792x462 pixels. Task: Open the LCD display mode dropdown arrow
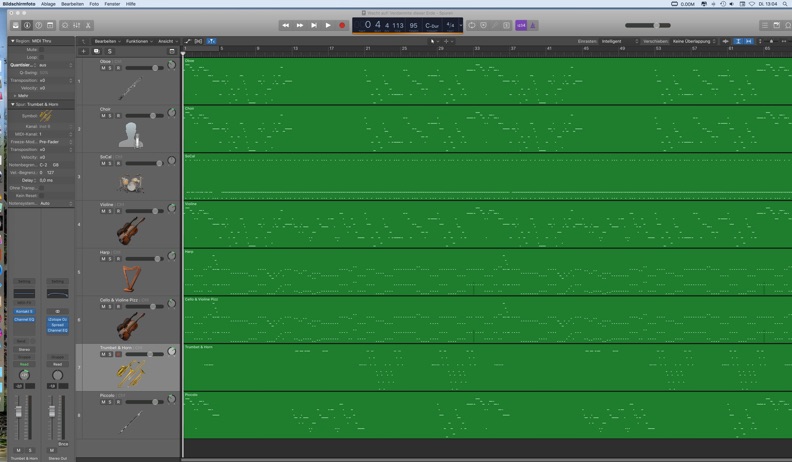click(x=461, y=25)
